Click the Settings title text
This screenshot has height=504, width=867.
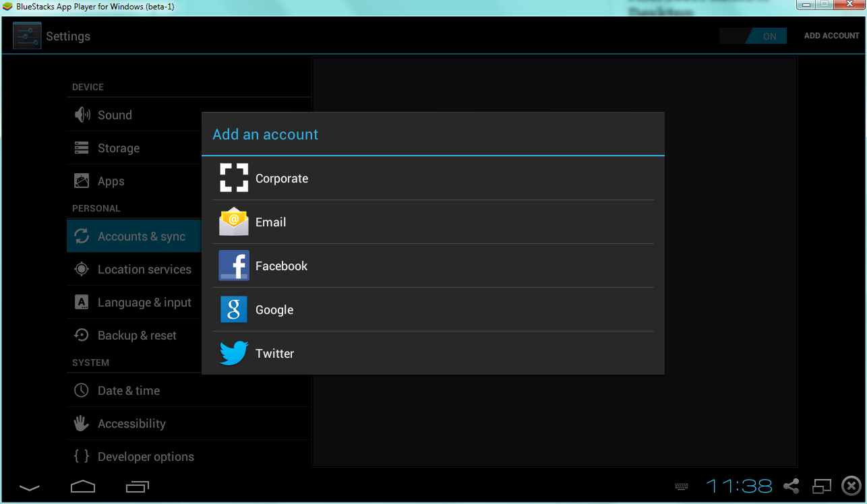tap(68, 36)
